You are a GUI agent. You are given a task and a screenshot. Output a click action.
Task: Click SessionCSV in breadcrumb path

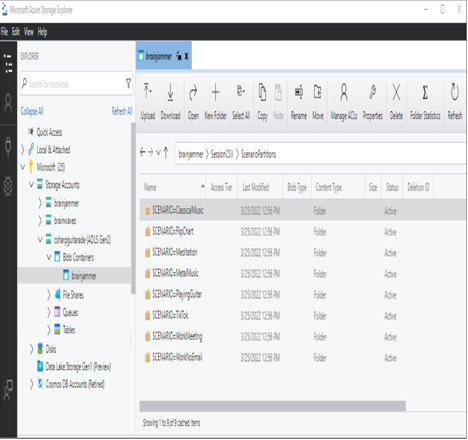coord(222,154)
